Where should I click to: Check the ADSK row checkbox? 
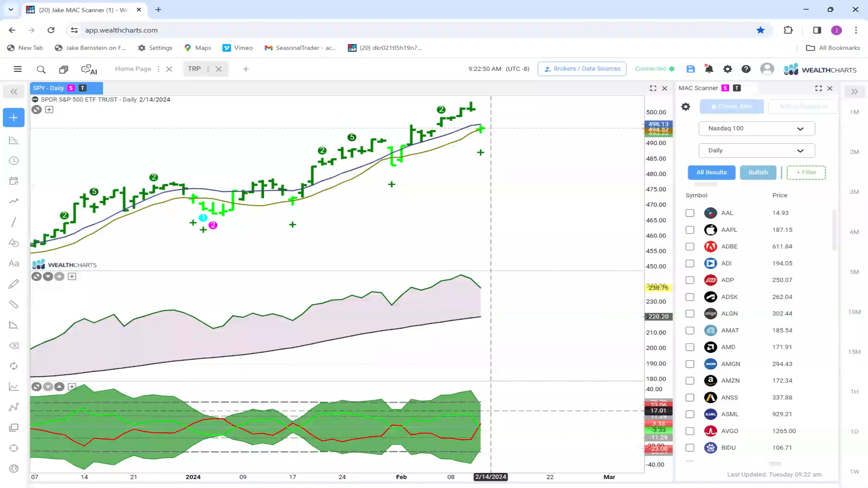tap(689, 297)
